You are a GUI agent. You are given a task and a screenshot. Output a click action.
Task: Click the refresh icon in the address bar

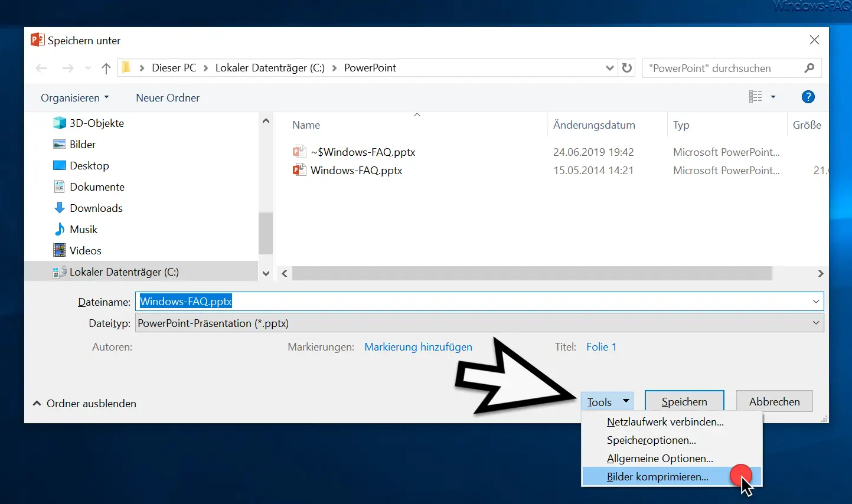626,67
